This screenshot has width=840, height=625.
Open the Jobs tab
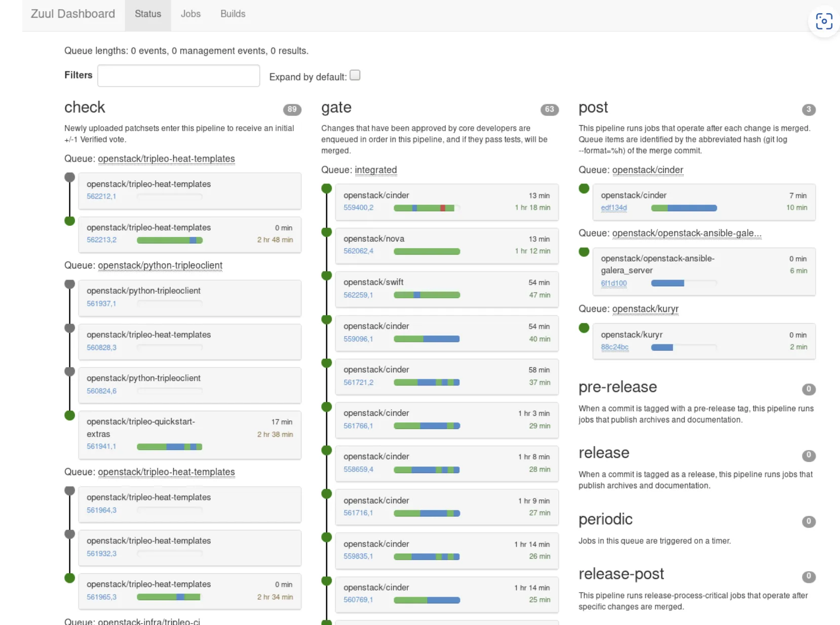point(190,14)
